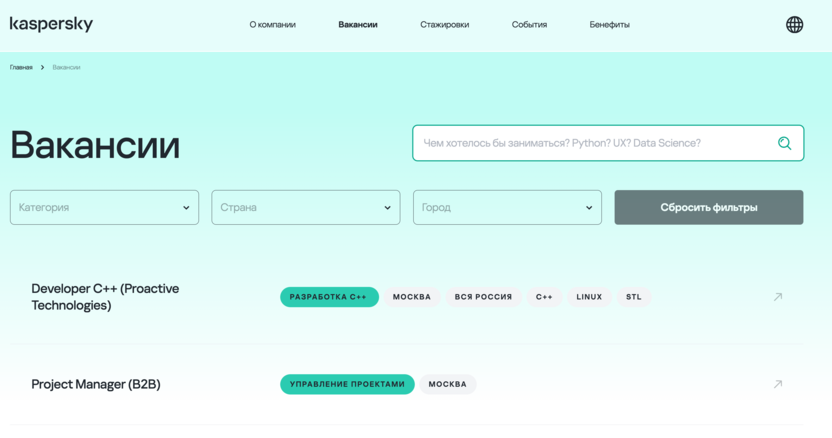Screen dimensions: 832x438
Task: Select the РАЗРАБОТКА C++ tag
Action: (x=330, y=297)
